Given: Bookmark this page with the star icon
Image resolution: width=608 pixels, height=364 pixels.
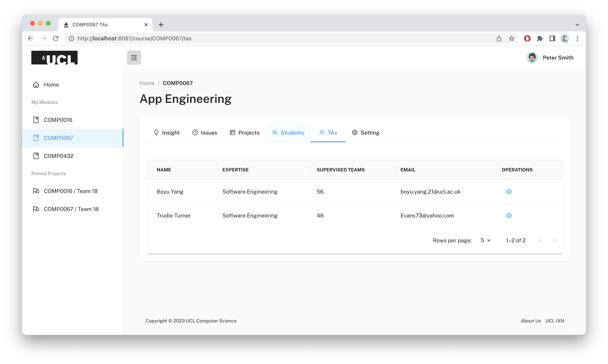Looking at the screenshot, I should (x=511, y=39).
